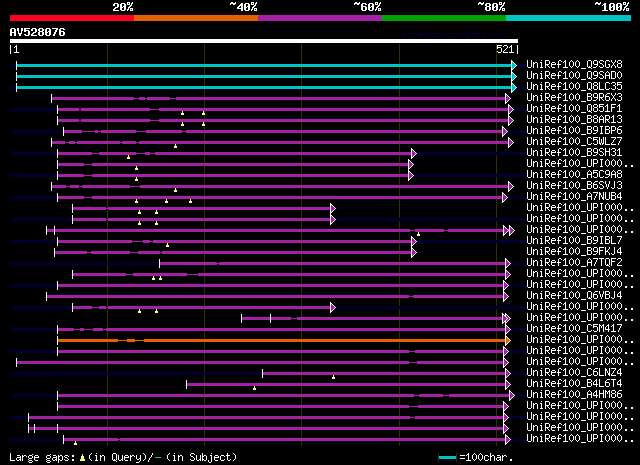Select the UniRef100_B6SVJ3 label

[x=574, y=186]
